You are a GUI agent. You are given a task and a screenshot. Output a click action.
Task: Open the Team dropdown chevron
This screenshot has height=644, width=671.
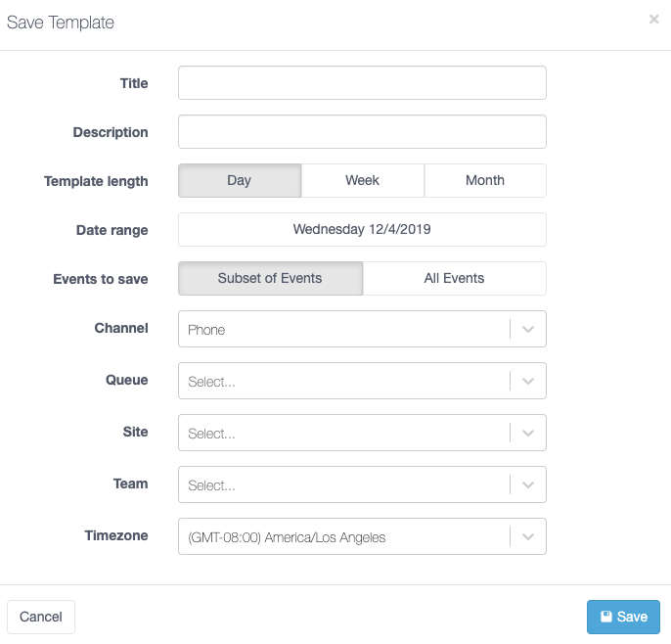(528, 485)
